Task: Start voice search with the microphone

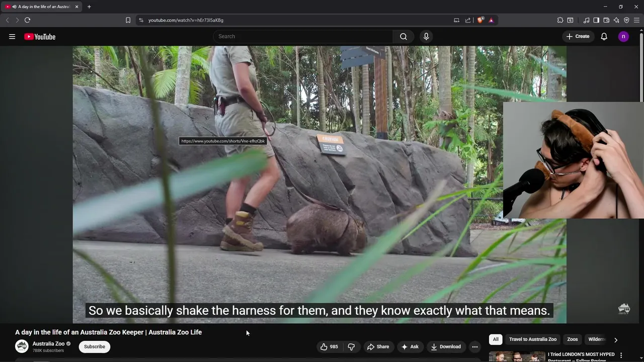Action: click(426, 36)
